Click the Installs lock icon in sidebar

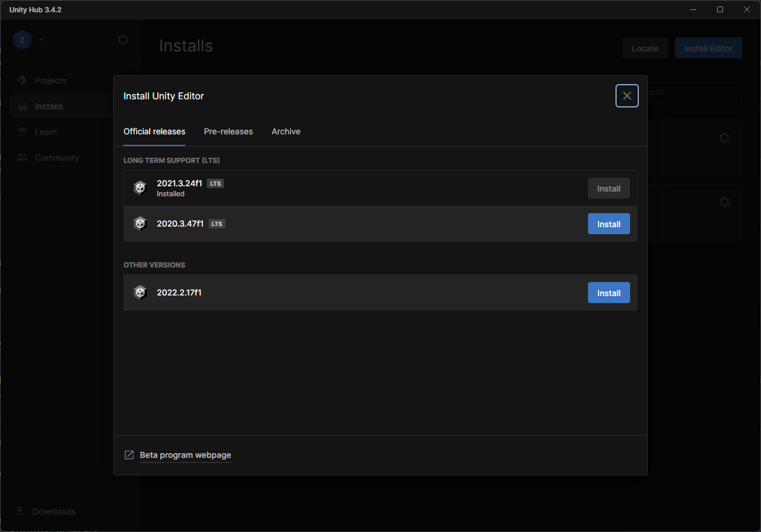click(x=22, y=106)
